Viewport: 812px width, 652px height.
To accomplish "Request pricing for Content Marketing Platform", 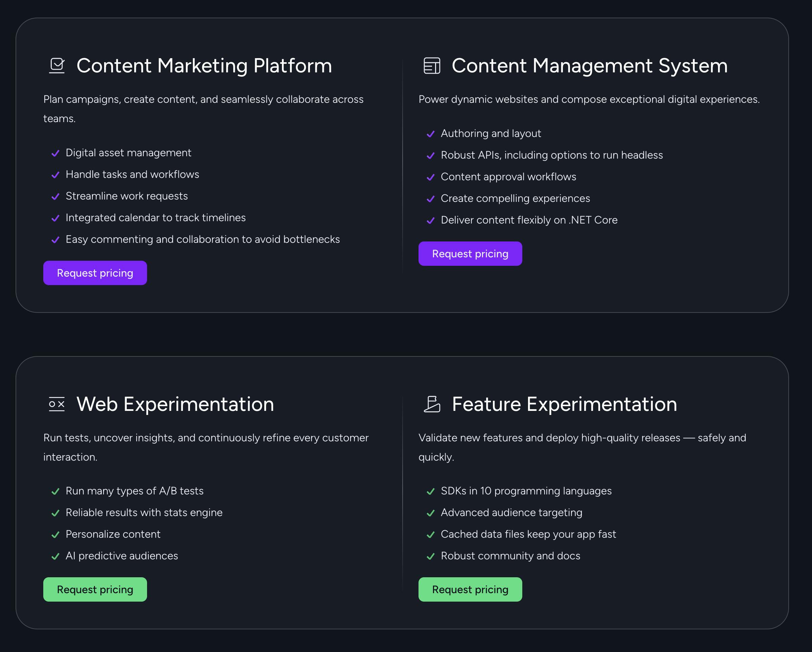I will point(95,273).
